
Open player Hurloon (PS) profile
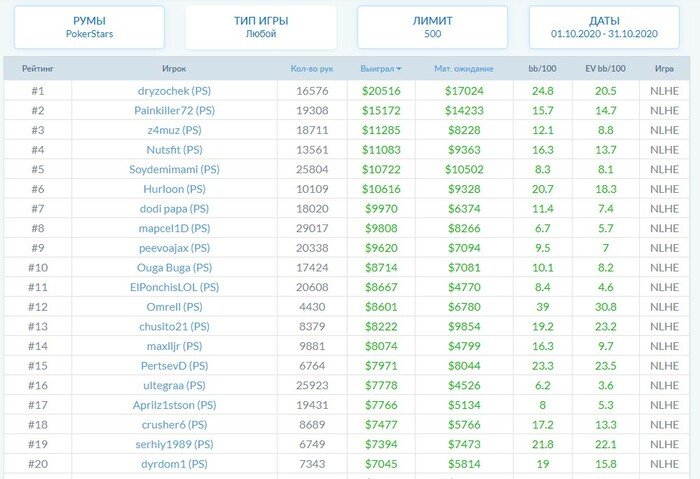coord(174,189)
